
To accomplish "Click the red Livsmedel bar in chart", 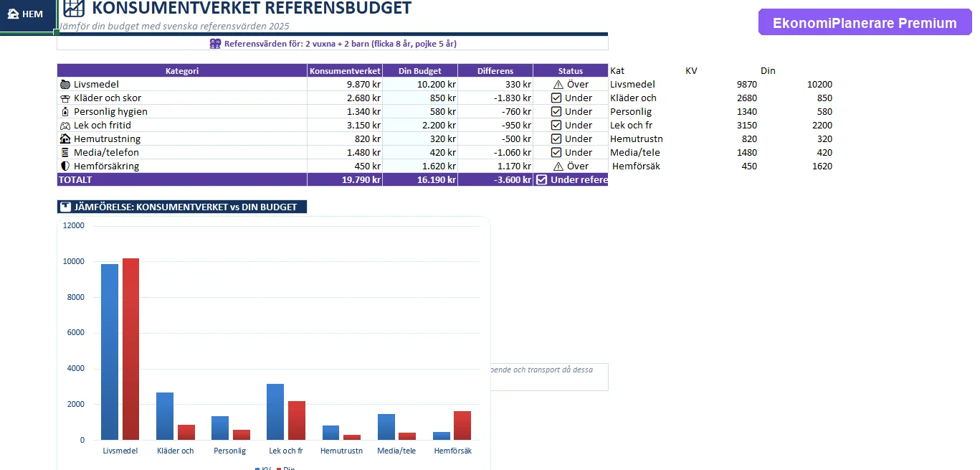I will 130,349.
